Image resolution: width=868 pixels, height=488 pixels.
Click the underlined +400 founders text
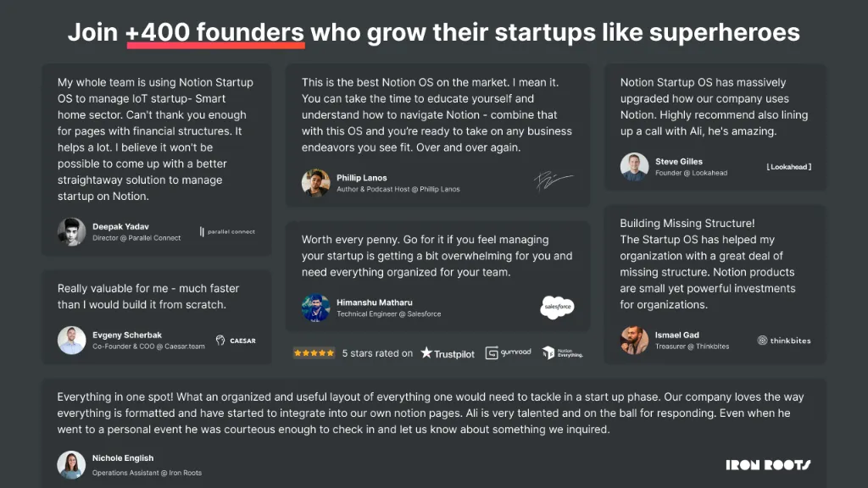coord(214,32)
